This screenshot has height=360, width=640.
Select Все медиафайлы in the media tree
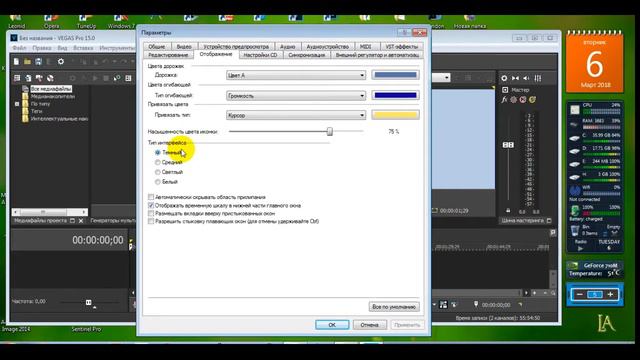click(51, 89)
